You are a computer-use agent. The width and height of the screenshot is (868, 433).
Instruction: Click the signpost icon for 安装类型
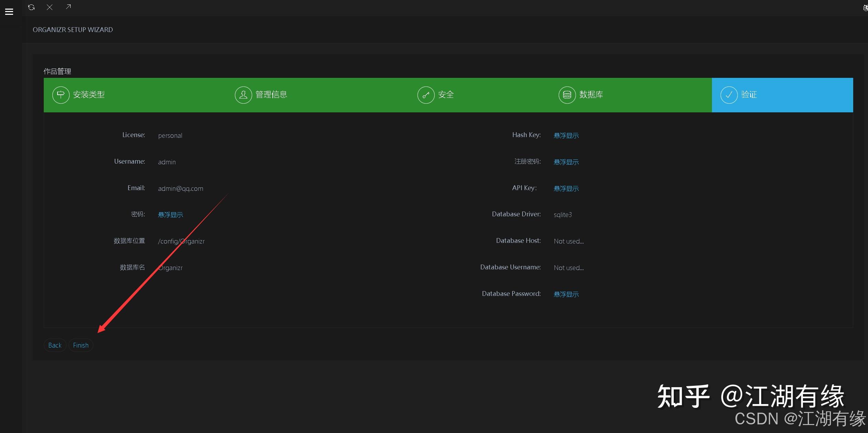(x=61, y=95)
